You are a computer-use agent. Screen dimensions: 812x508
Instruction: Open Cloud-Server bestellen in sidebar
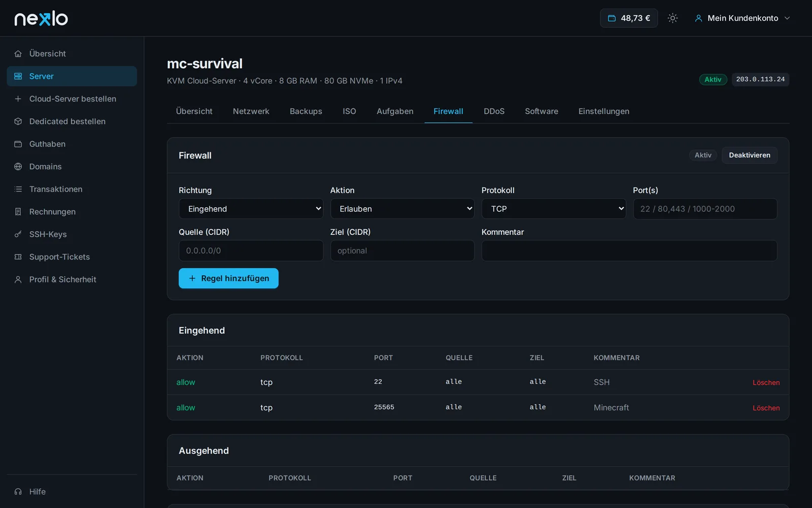click(72, 99)
